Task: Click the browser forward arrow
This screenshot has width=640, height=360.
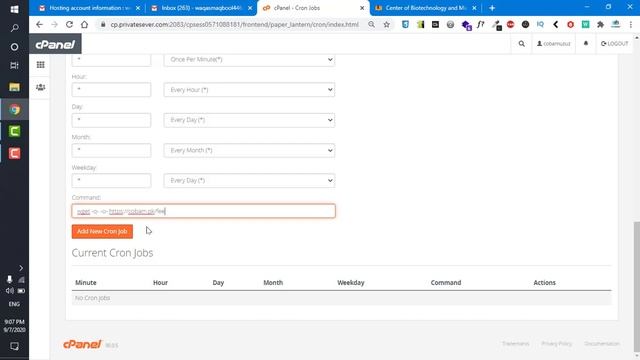Action: pyautogui.click(x=54, y=24)
